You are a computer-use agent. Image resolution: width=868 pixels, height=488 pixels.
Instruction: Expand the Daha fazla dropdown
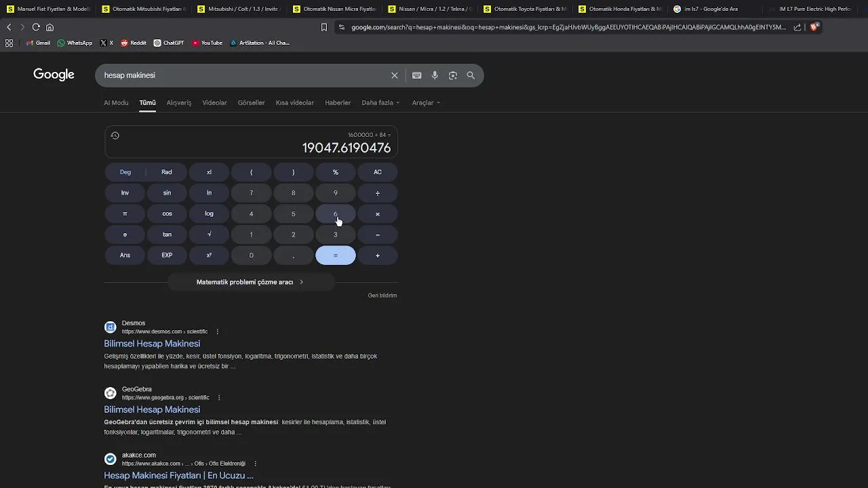[x=380, y=103]
